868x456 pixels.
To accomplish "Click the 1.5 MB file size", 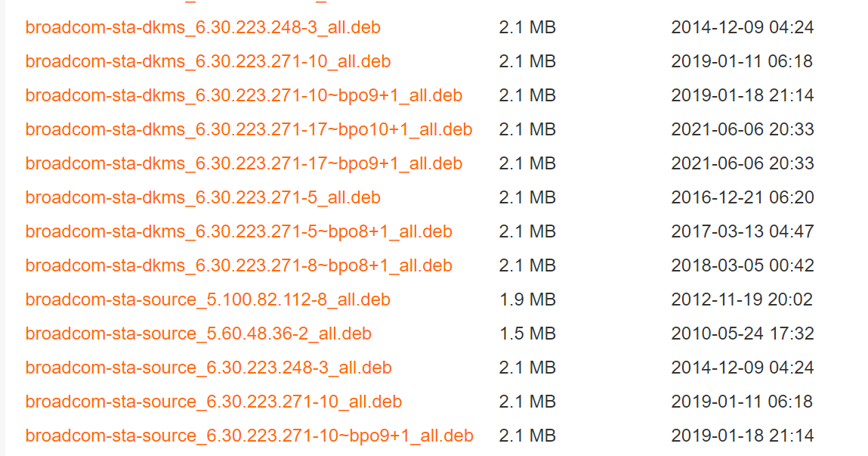I will click(x=527, y=334).
